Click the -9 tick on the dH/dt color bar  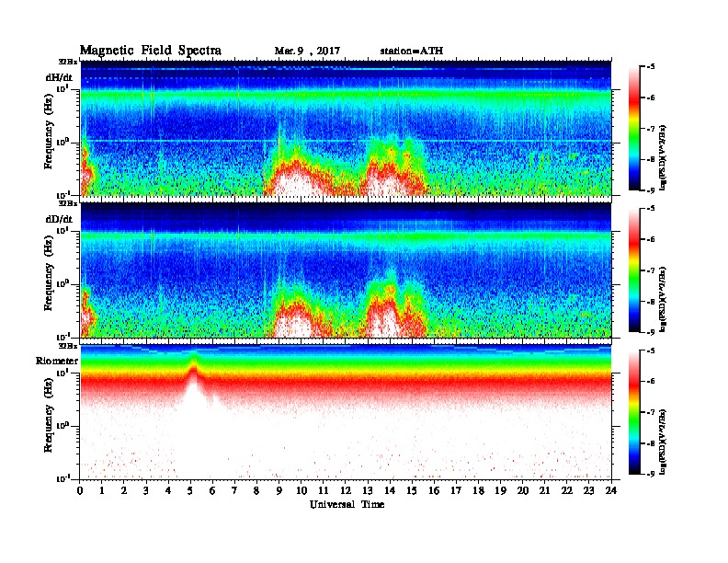651,190
